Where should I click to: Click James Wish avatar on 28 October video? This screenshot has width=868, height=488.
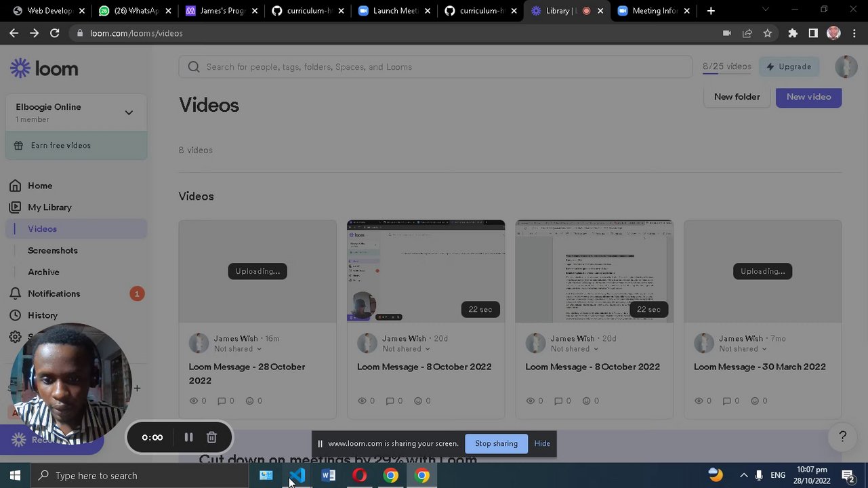[199, 343]
